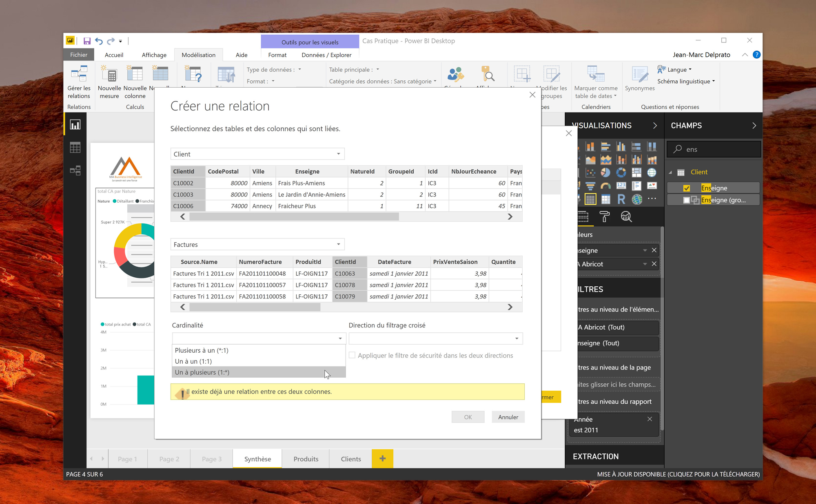Enable Appliquer le filtre de sécurité checkbox
The height and width of the screenshot is (504, 816).
(351, 355)
